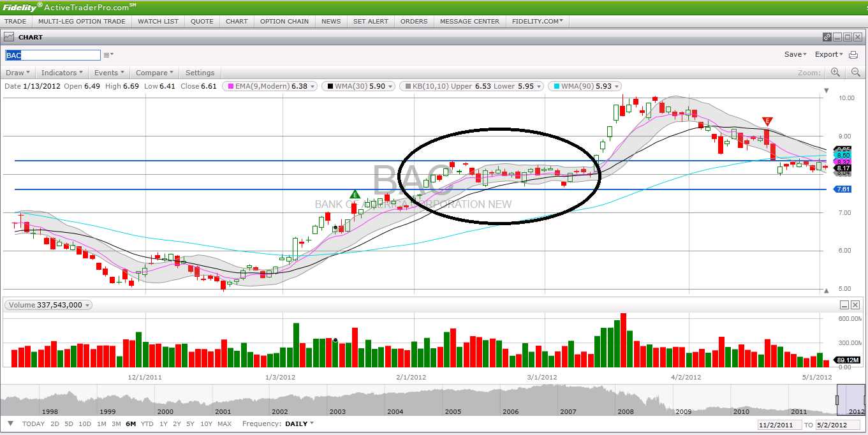Image resolution: width=868 pixels, height=435 pixels.
Task: Open the WATCH LIST menu
Action: 158,21
